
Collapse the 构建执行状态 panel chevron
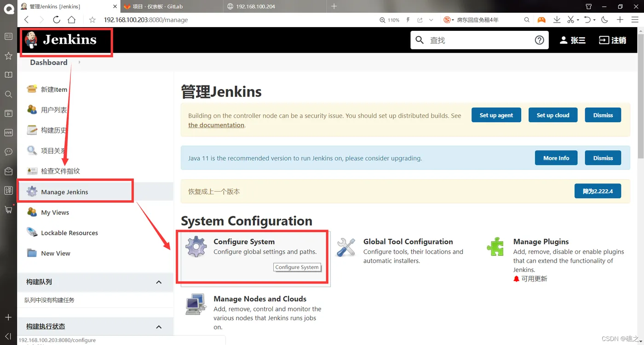[159, 327]
